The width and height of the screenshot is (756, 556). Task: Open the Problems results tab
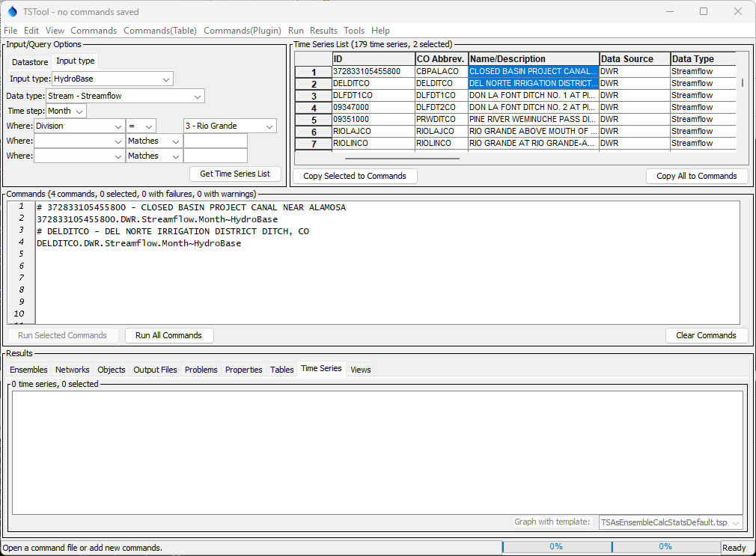[201, 370]
